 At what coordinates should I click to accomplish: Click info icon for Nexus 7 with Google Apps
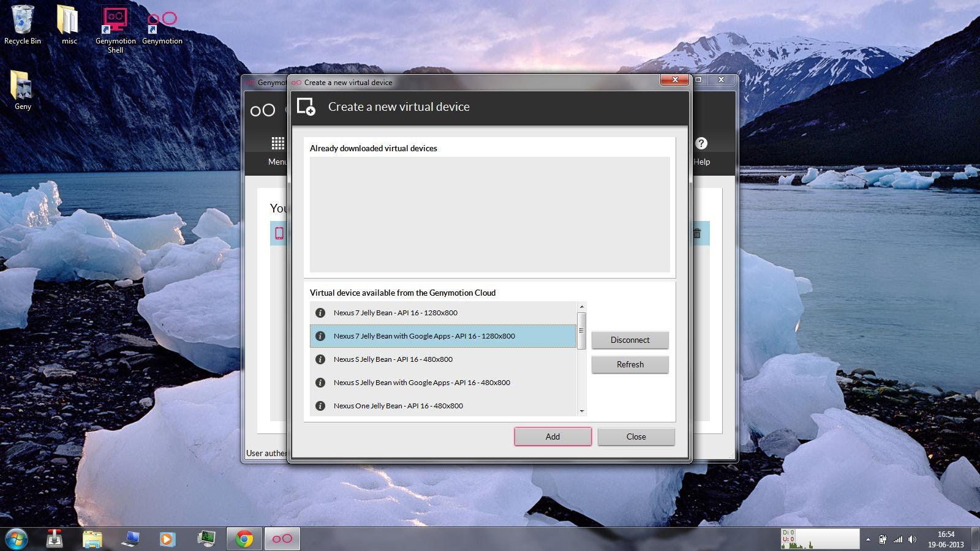(320, 336)
